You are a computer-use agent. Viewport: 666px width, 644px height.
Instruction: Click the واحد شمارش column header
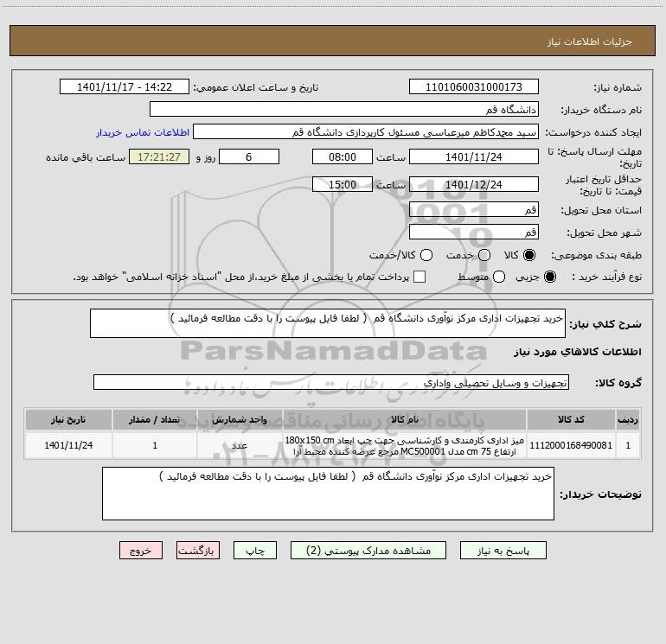tap(240, 419)
